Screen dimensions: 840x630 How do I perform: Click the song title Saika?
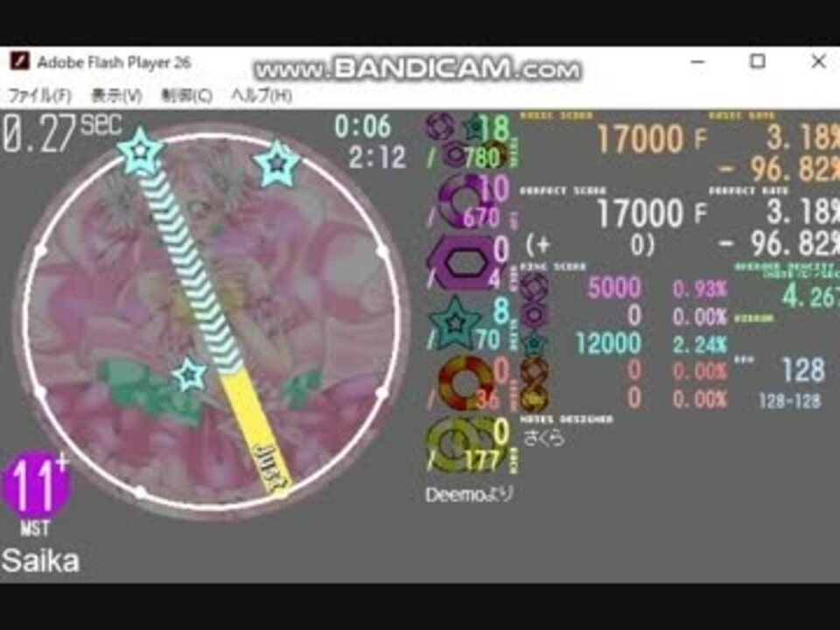[x=41, y=561]
